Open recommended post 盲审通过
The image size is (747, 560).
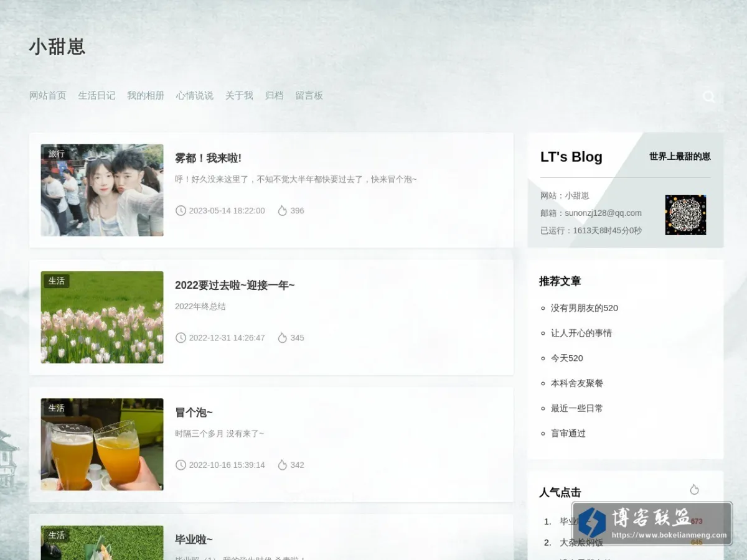[568, 433]
